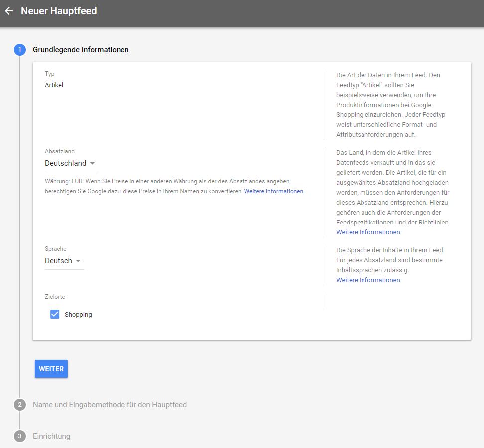Click the step 1 circle indicator
Screen dimensions: 484x448
click(x=20, y=50)
